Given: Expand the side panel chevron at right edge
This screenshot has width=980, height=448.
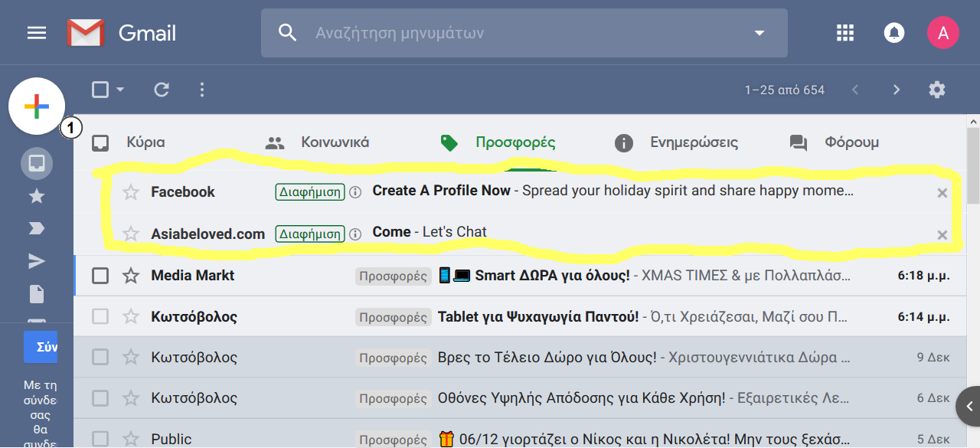Looking at the screenshot, I should (969, 406).
